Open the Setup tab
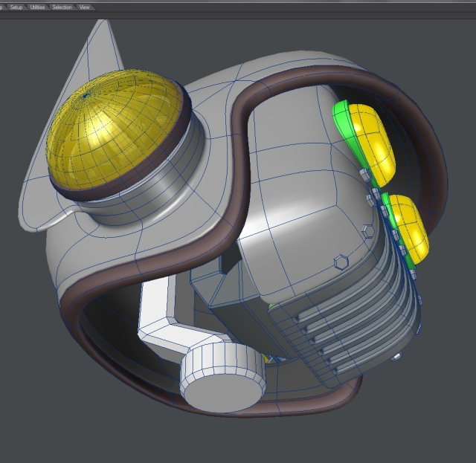 16,7
